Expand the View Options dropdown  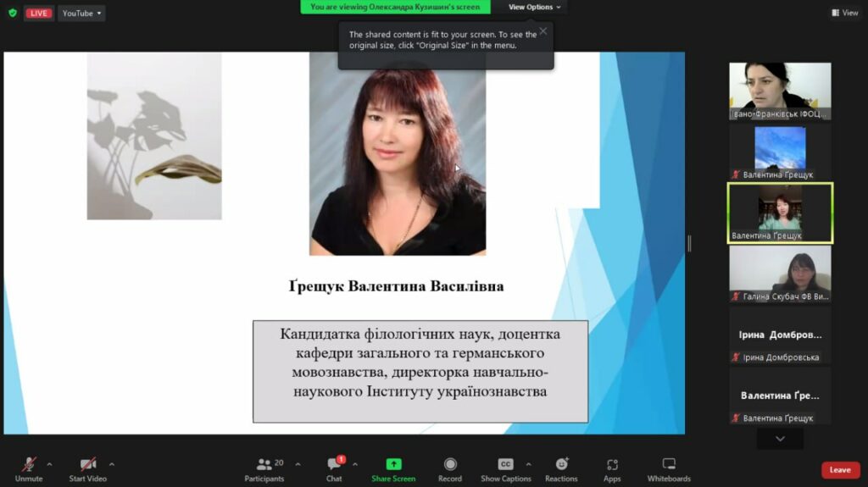tap(535, 7)
